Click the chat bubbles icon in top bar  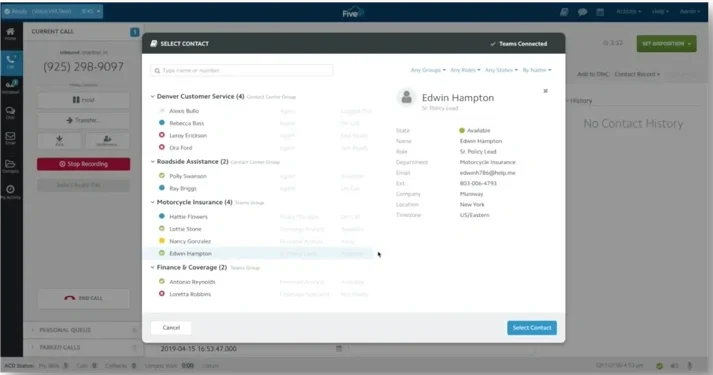tap(582, 12)
